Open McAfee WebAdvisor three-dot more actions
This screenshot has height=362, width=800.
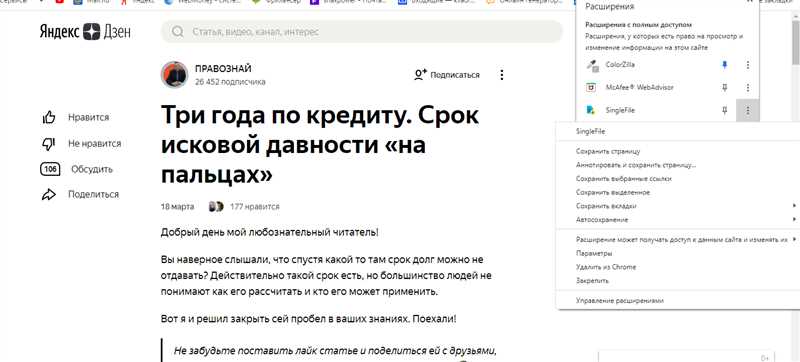click(747, 87)
